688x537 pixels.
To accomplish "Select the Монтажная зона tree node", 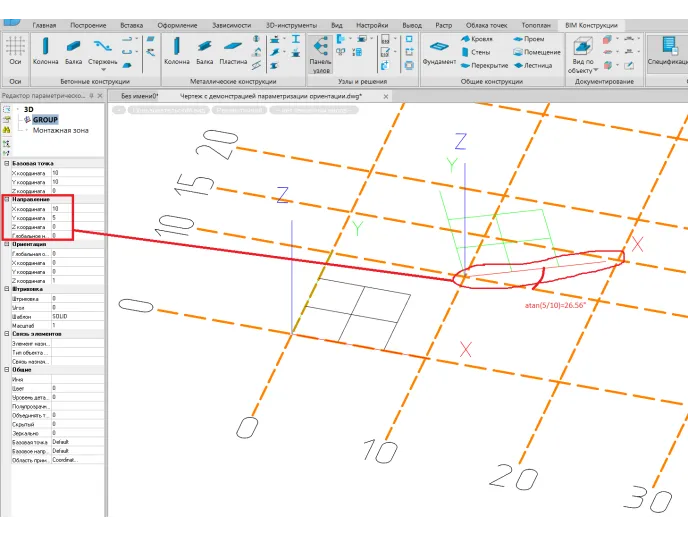I will pos(61,130).
